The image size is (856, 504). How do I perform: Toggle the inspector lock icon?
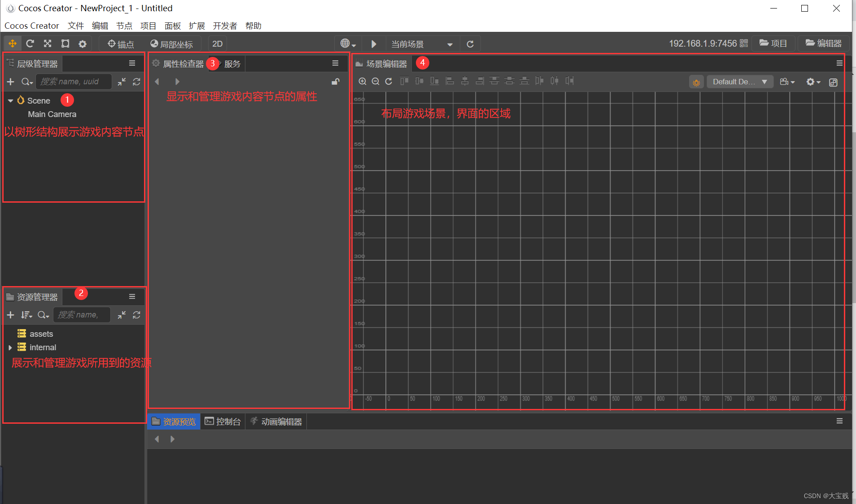pyautogui.click(x=335, y=82)
